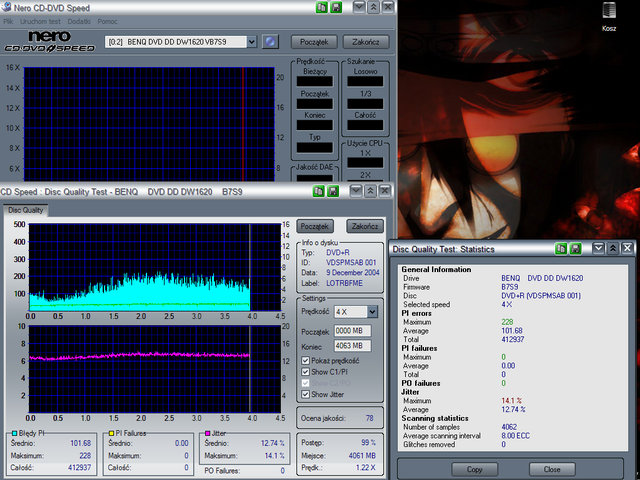Click the Data value 9 December 2004
This screenshot has width=640, height=480.
[x=353, y=272]
